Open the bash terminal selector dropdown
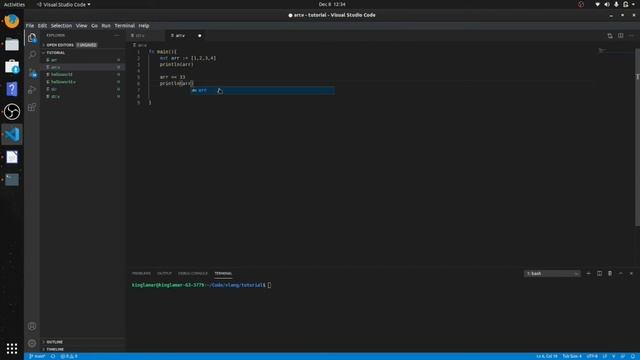 [552, 273]
